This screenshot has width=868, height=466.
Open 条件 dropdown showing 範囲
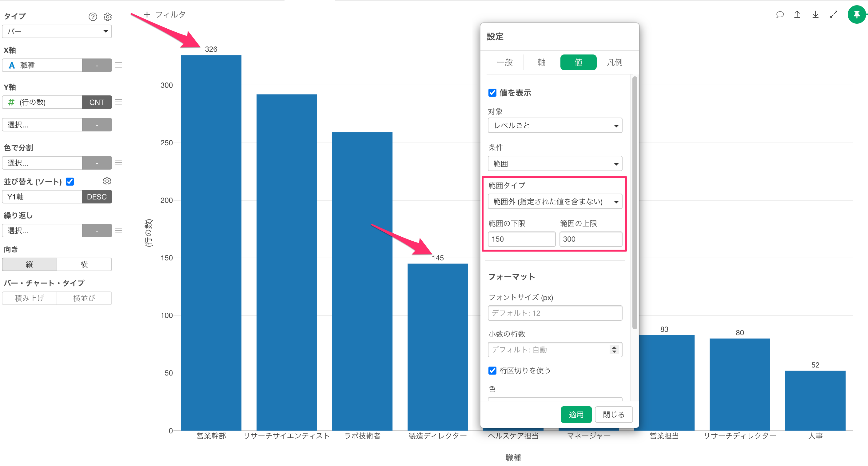tap(555, 163)
